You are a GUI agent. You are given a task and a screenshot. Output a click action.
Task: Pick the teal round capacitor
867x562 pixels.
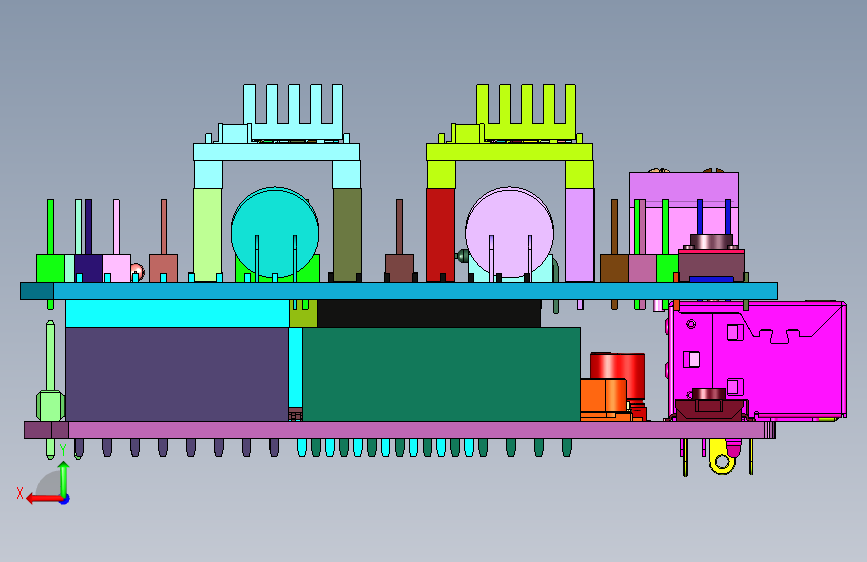[x=275, y=232]
